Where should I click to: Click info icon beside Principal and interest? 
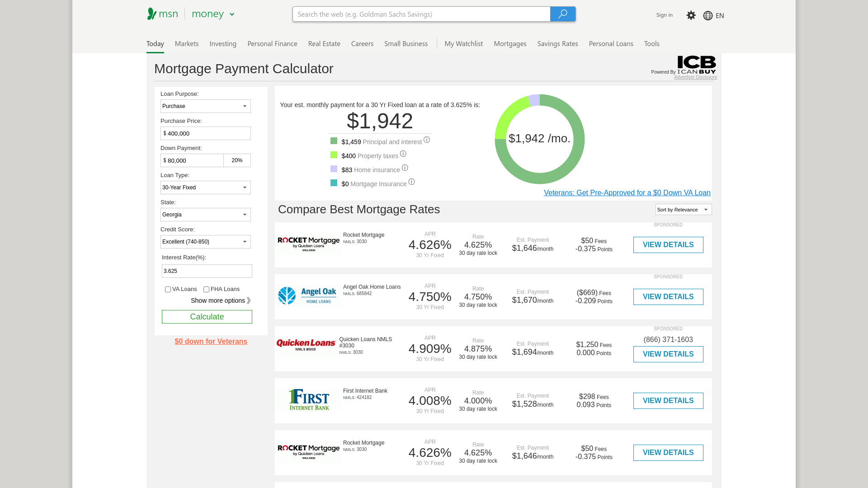(x=427, y=140)
